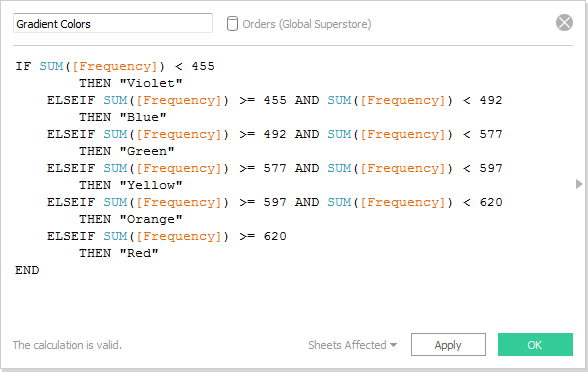
Task: Click the END keyword in formula
Action: click(x=27, y=270)
